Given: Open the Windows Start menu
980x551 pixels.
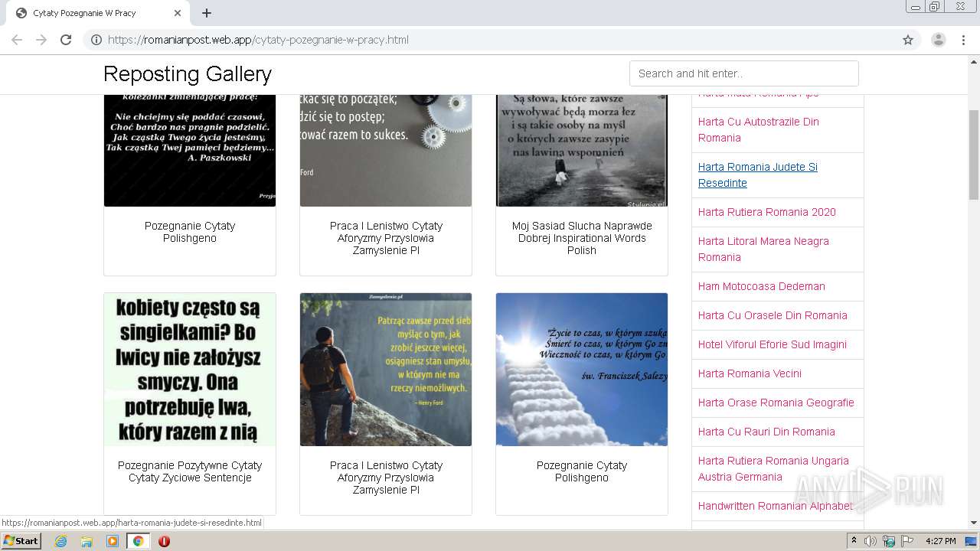Looking at the screenshot, I should click(21, 540).
